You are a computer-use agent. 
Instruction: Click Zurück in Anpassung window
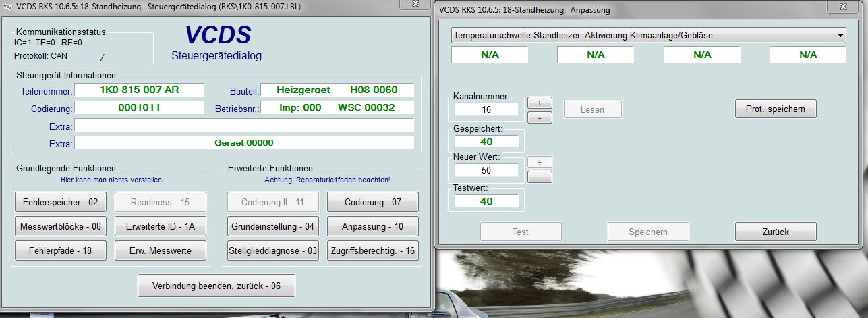(776, 232)
